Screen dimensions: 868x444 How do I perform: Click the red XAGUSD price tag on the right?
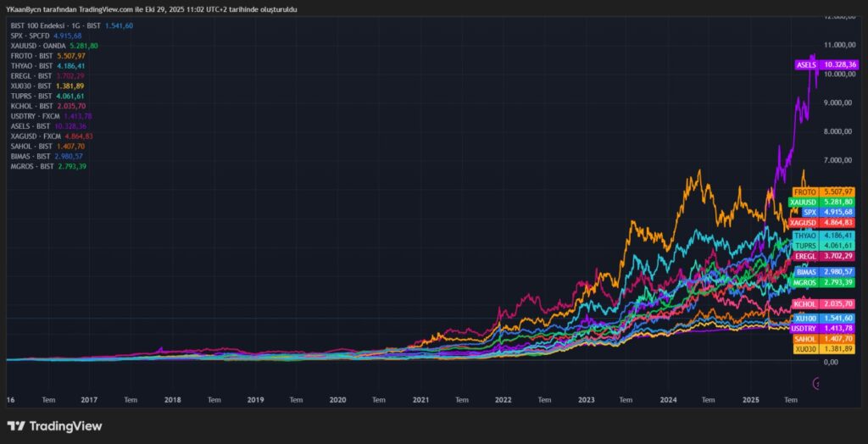[x=823, y=222]
